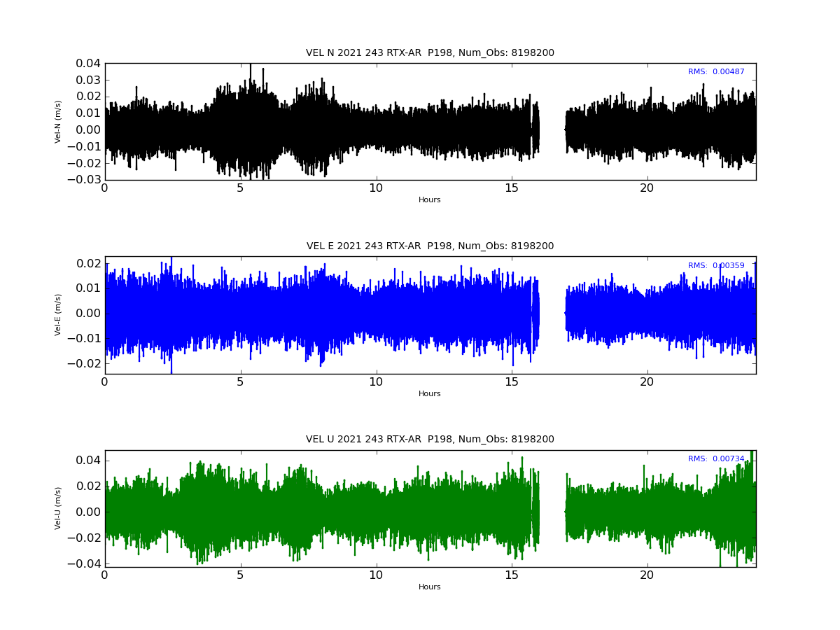
Task: Click the 10 tick under the VEL E plot
Action: click(376, 382)
